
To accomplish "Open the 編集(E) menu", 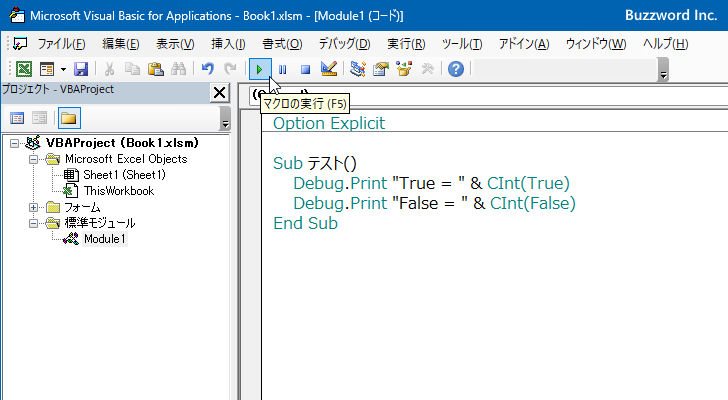I will (121, 44).
